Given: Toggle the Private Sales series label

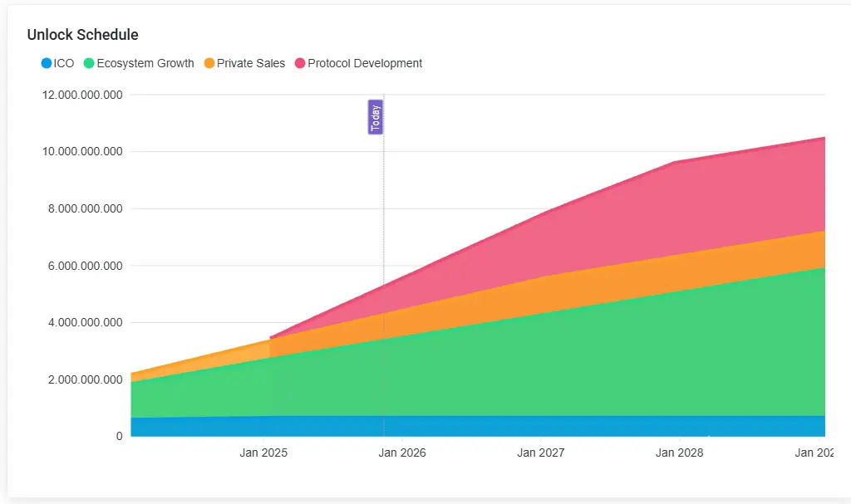Looking at the screenshot, I should click(251, 63).
